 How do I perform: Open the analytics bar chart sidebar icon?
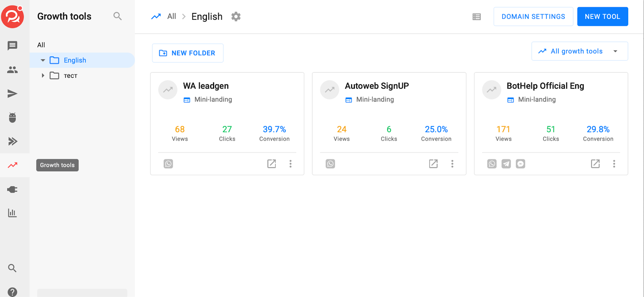(12, 213)
